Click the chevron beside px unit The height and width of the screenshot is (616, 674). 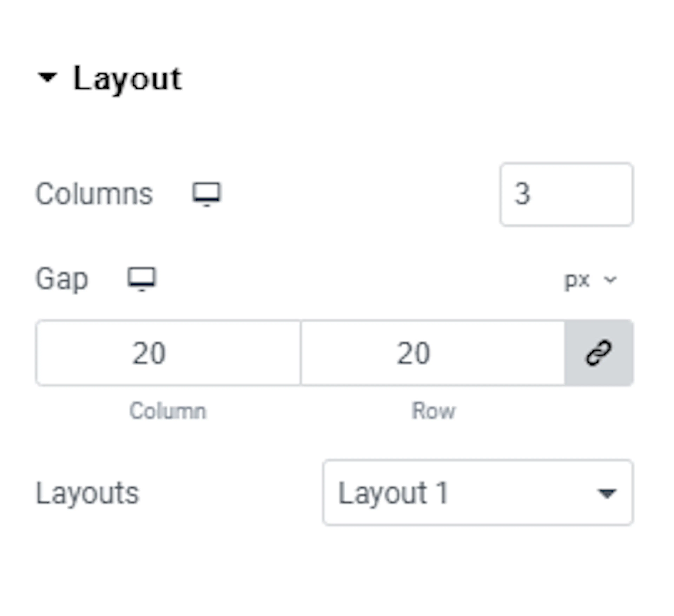[610, 280]
